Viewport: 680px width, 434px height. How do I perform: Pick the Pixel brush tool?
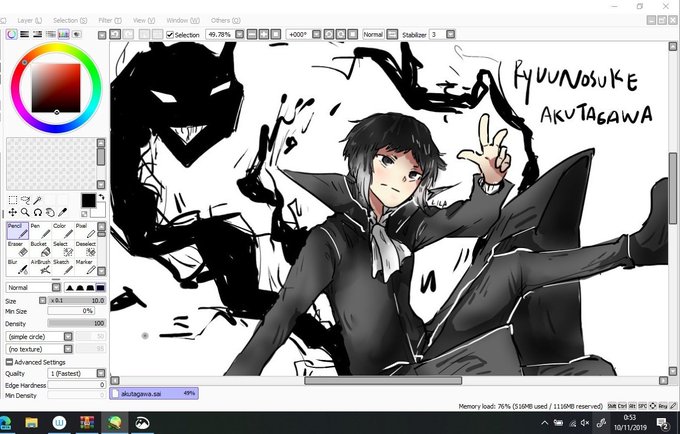point(85,230)
